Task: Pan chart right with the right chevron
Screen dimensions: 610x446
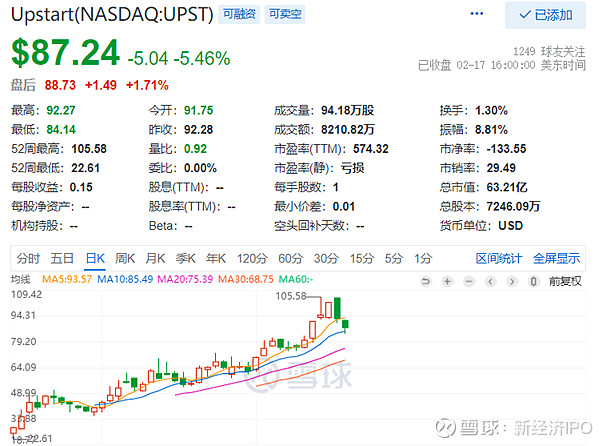Action: coord(512,281)
